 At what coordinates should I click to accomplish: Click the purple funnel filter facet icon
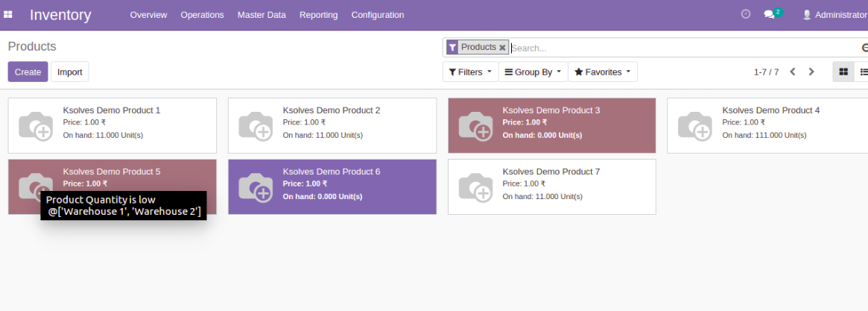452,48
